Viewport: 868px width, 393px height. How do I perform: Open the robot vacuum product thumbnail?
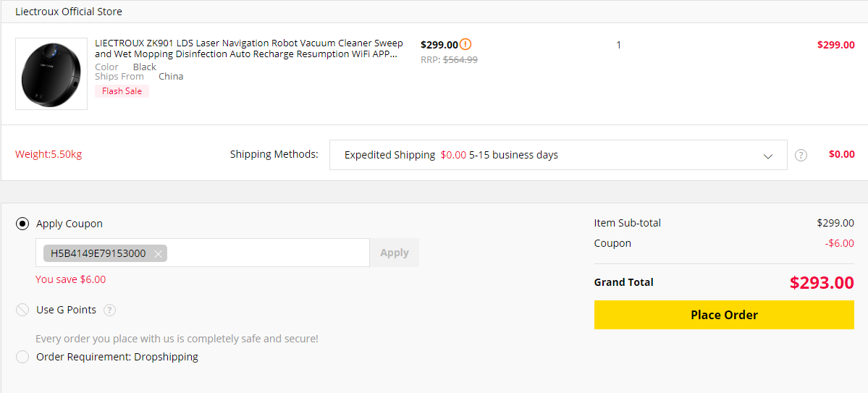[x=51, y=74]
